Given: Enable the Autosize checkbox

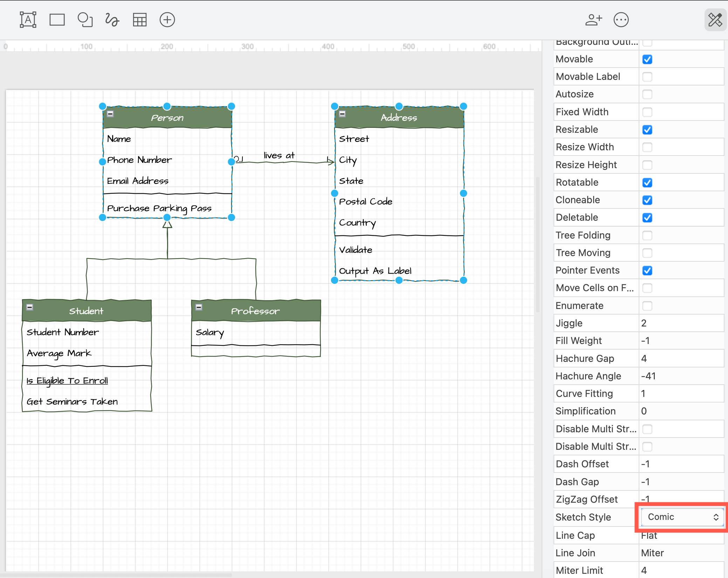Looking at the screenshot, I should [647, 94].
